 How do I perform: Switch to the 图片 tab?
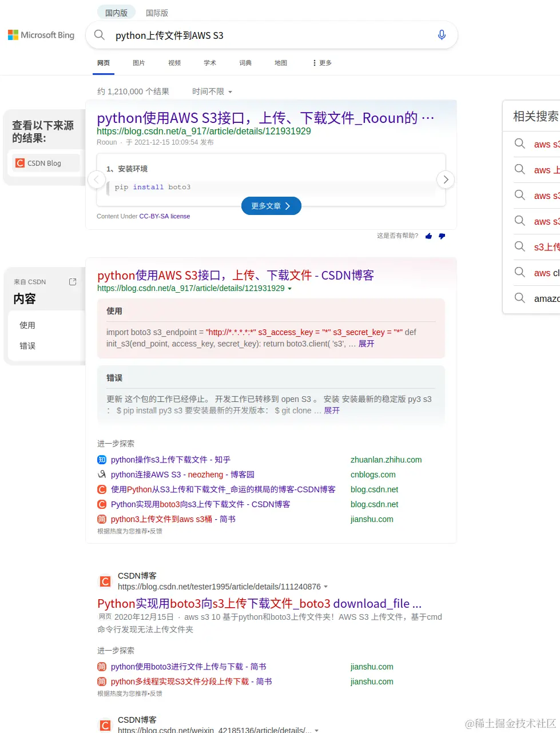[x=138, y=63]
